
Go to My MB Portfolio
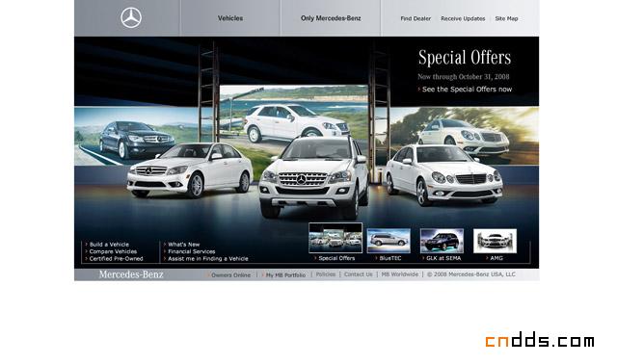click(x=285, y=274)
